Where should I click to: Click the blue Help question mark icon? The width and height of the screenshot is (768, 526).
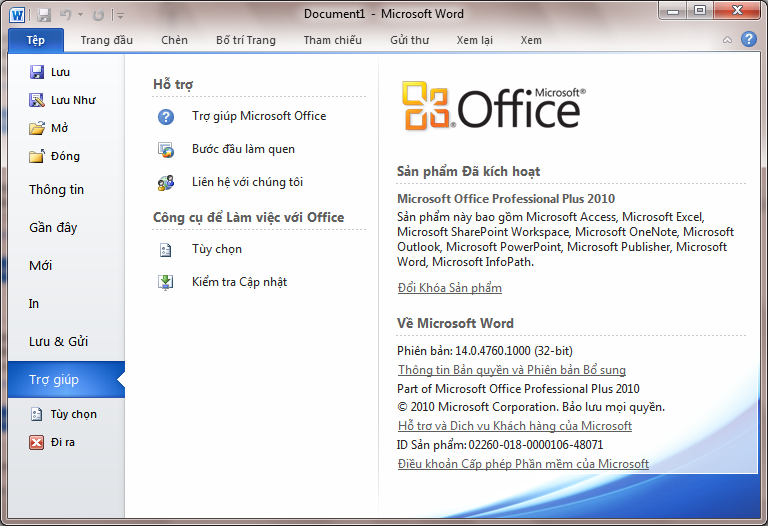coord(748,39)
